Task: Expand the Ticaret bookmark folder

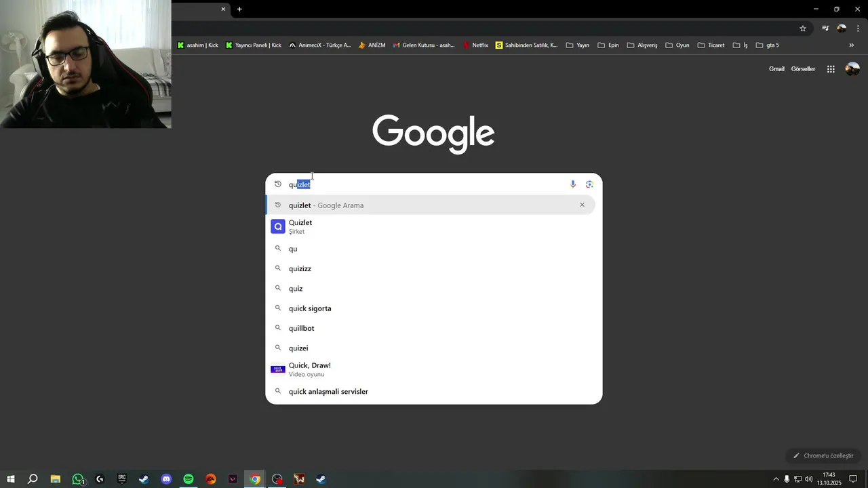Action: point(711,45)
